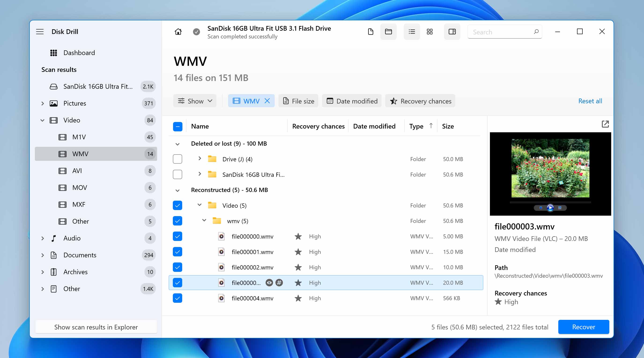
Task: Open Recovery chances filter
Action: 420,101
